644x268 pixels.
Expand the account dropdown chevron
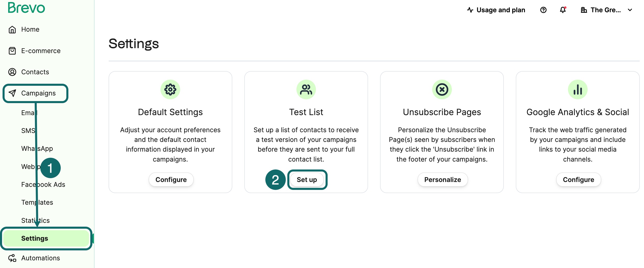630,10
